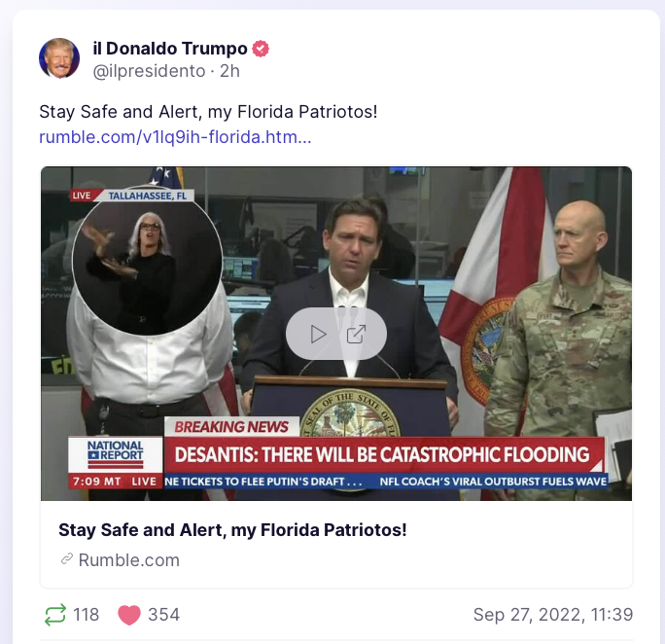This screenshot has width=665, height=644.
Task: Like the post with heart icon
Action: tap(129, 615)
